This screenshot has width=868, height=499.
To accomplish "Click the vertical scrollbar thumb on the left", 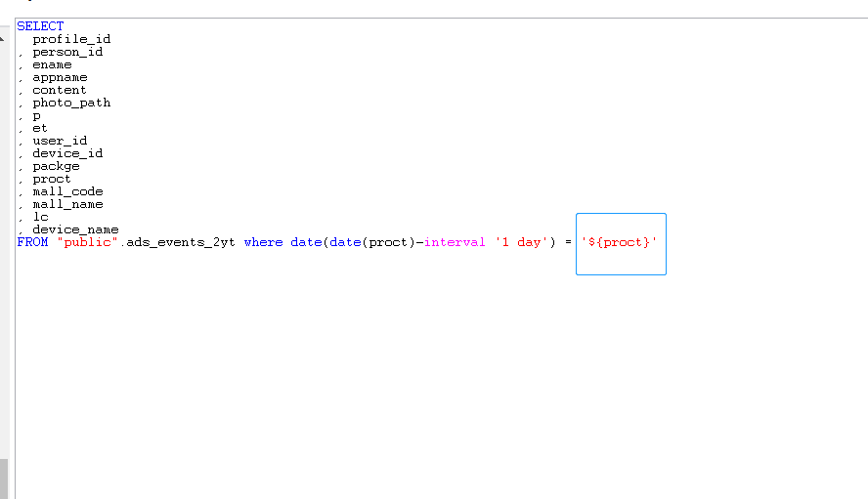I will tap(4, 478).
